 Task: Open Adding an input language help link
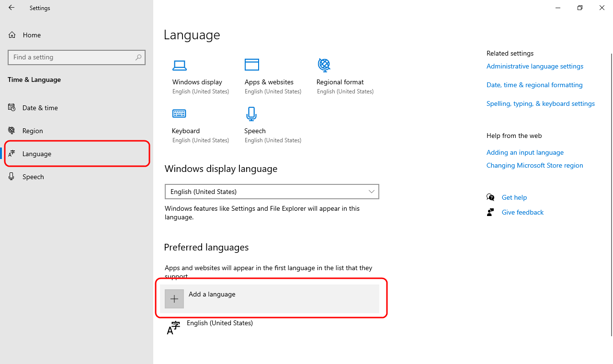[525, 152]
